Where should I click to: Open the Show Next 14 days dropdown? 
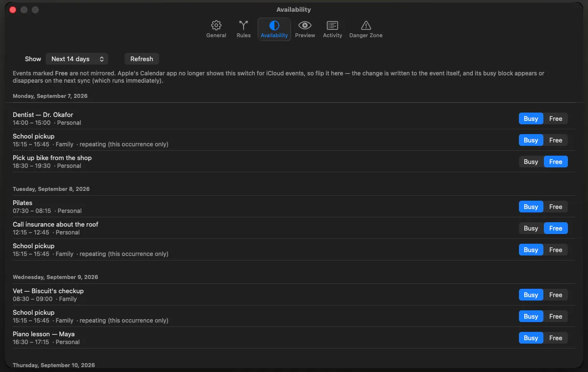(x=77, y=59)
